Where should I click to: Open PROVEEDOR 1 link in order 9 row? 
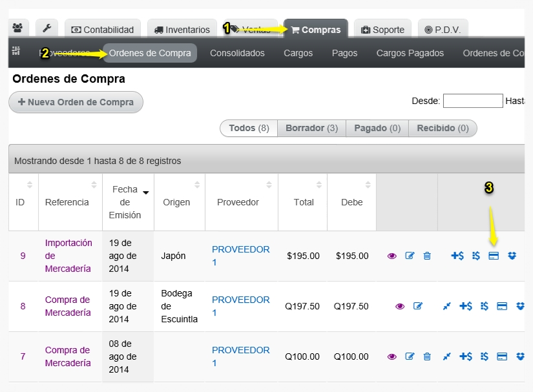pos(241,256)
